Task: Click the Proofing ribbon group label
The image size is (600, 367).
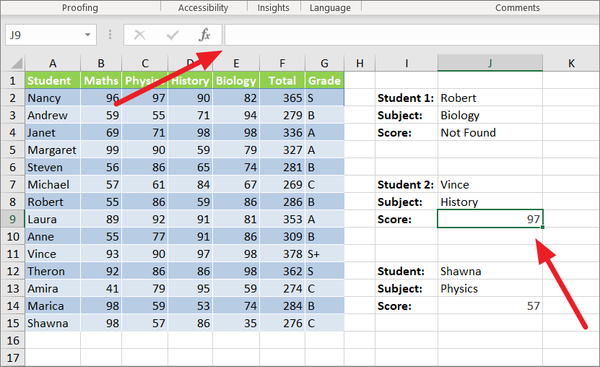Action: tap(80, 8)
